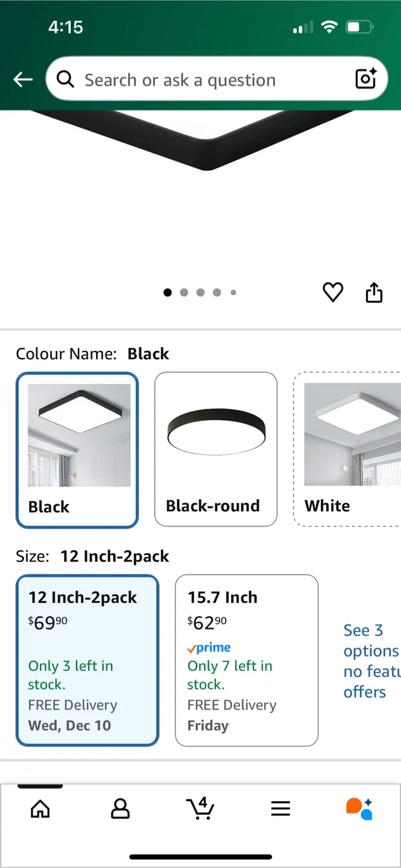
Task: Share this product using the share icon
Action: 374,292
